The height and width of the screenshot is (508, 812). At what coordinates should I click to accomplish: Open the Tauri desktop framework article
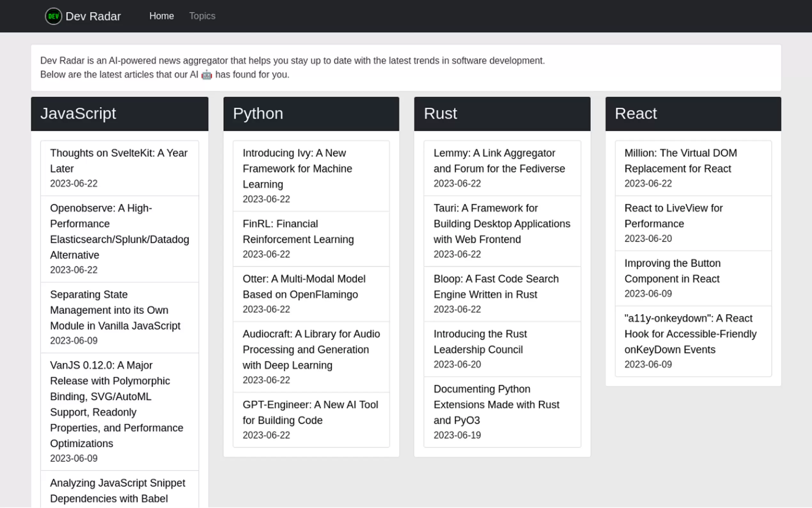point(502,223)
